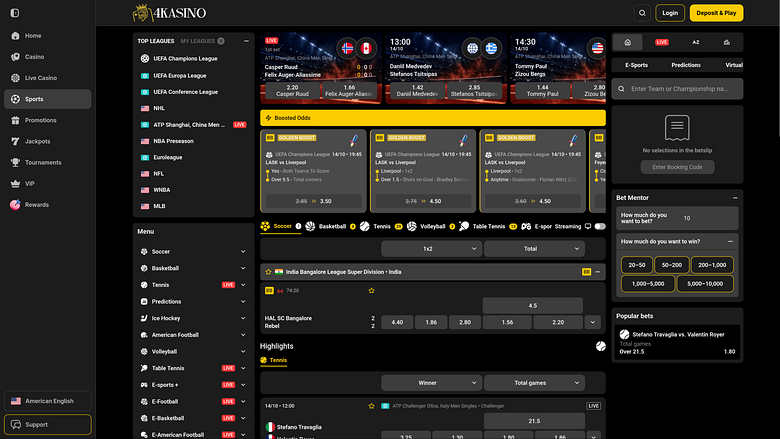
Task: Click the team or championship search field
Action: 677,89
